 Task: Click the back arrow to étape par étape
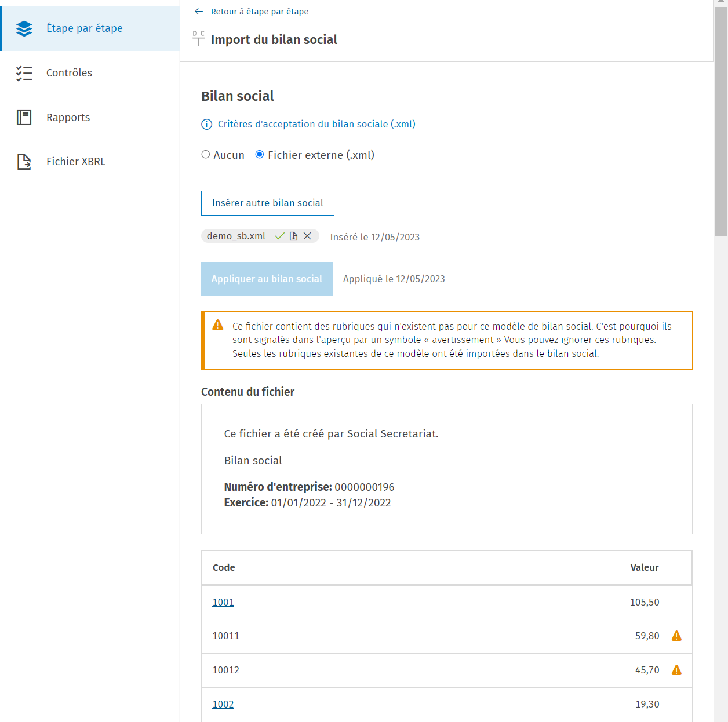point(199,12)
